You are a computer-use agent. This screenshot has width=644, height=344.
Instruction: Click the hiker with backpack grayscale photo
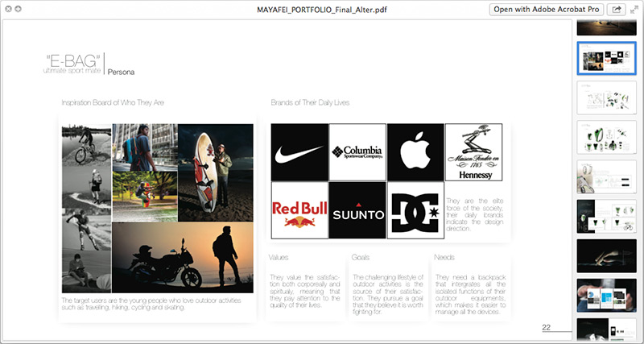pyautogui.click(x=87, y=188)
